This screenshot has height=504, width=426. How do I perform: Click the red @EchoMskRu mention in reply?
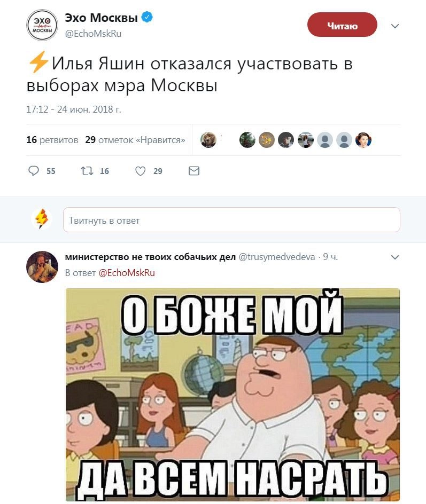(x=127, y=273)
